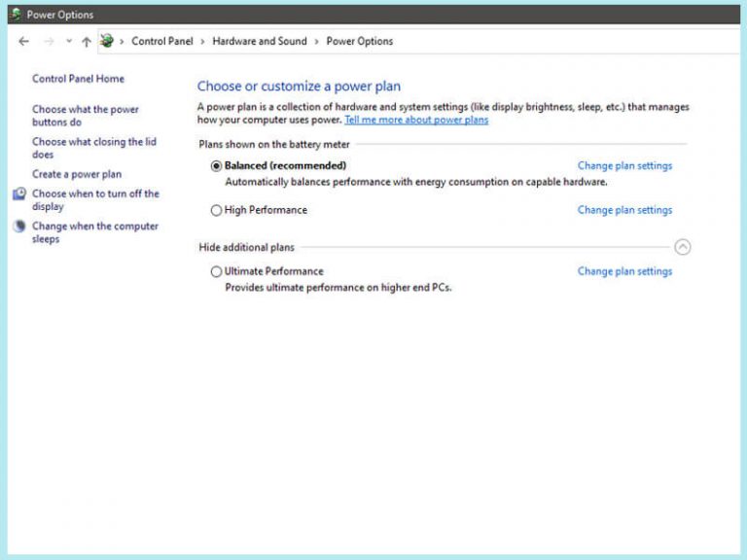747x560 pixels.
Task: Expand chevron after Control Panel breadcrumb
Action: (202, 42)
